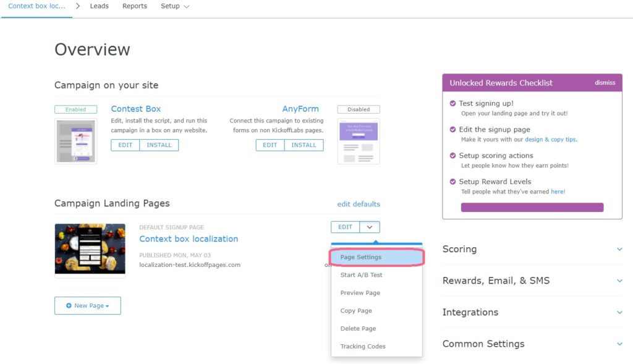This screenshot has height=364, width=633.
Task: Open the design & copy tips link
Action: (x=551, y=139)
